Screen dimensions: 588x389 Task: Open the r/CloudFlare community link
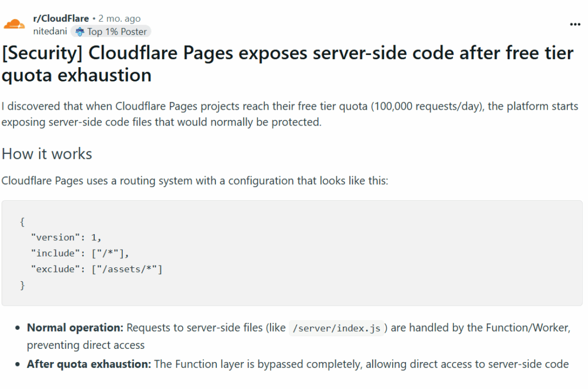(61, 18)
